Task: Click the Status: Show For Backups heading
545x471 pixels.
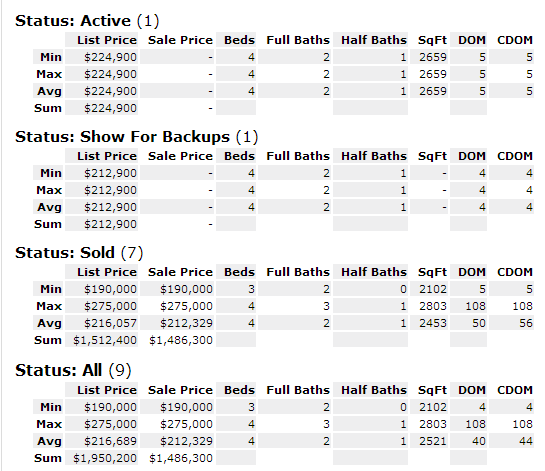Action: pos(137,137)
